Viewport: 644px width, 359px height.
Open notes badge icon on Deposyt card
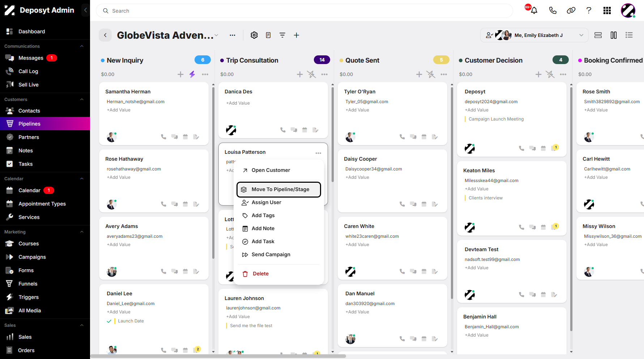click(555, 148)
